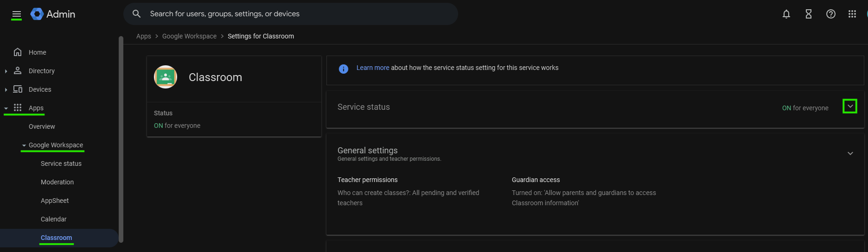
Task: Click the Classroom app logo
Action: click(166, 77)
